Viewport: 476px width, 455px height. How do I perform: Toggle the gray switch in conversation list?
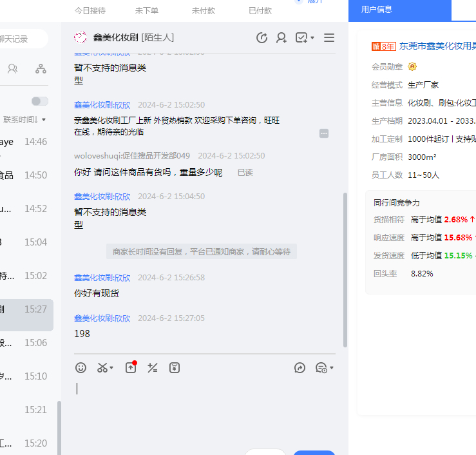click(x=39, y=101)
